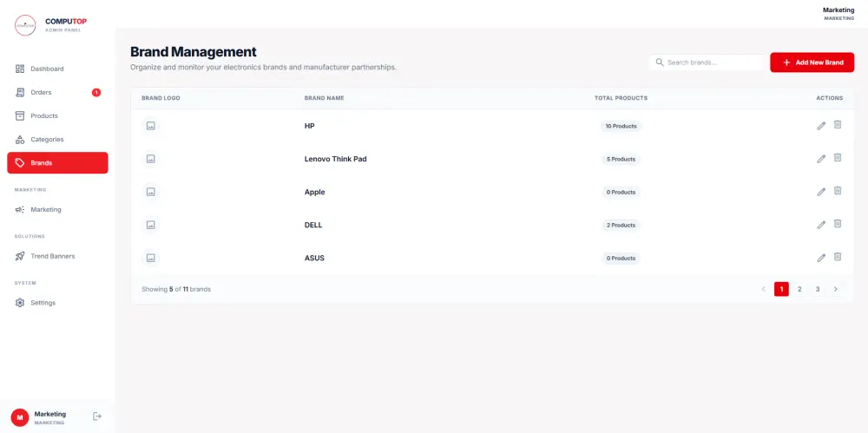This screenshot has width=868, height=433.
Task: Click the 2 Products badge
Action: point(621,226)
